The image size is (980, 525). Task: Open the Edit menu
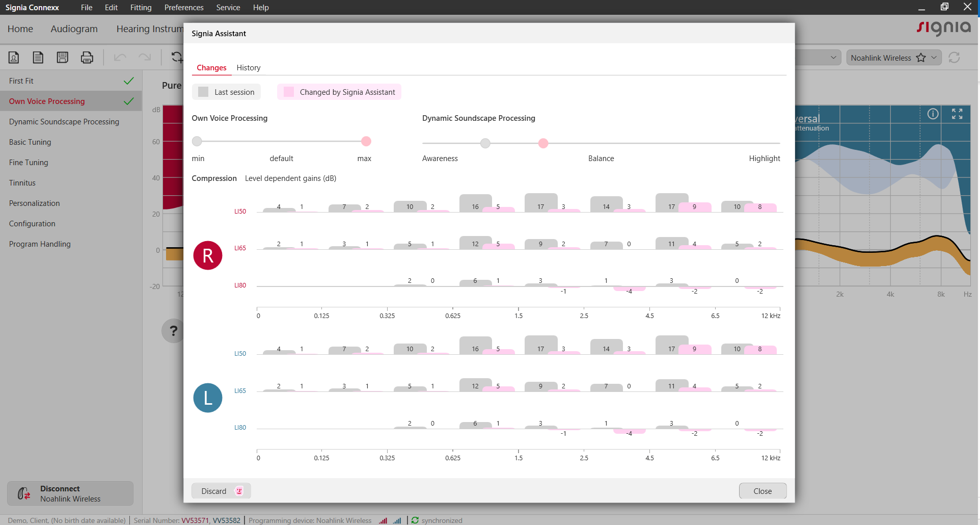(111, 7)
